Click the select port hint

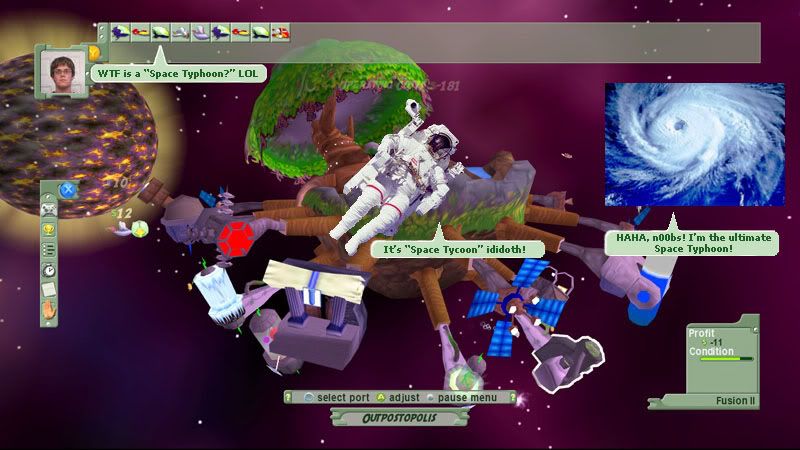(x=337, y=397)
